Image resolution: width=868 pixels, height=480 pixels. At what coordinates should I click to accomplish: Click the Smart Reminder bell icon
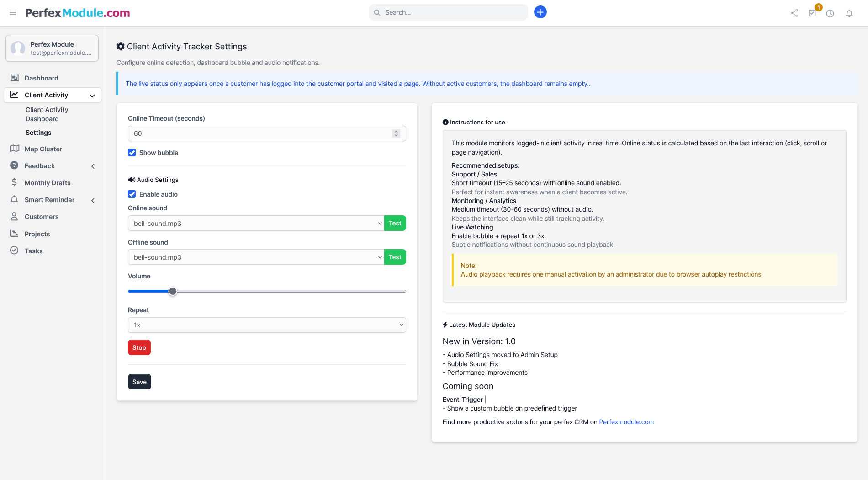pyautogui.click(x=14, y=199)
